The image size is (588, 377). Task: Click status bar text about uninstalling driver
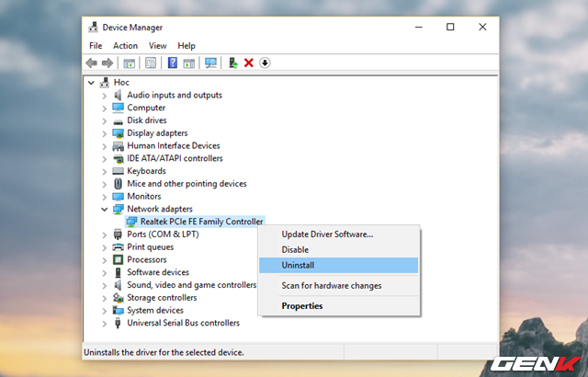164,352
